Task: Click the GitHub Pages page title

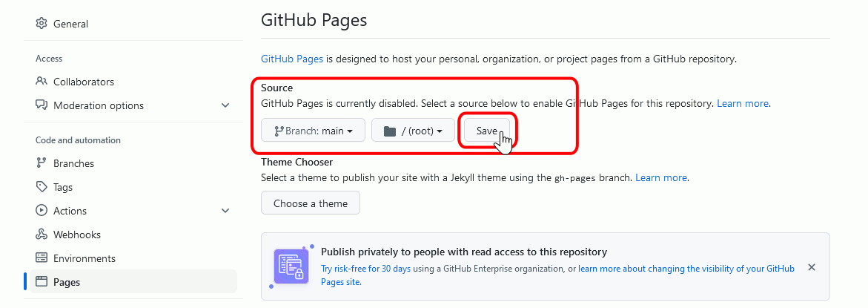Action: [x=314, y=21]
